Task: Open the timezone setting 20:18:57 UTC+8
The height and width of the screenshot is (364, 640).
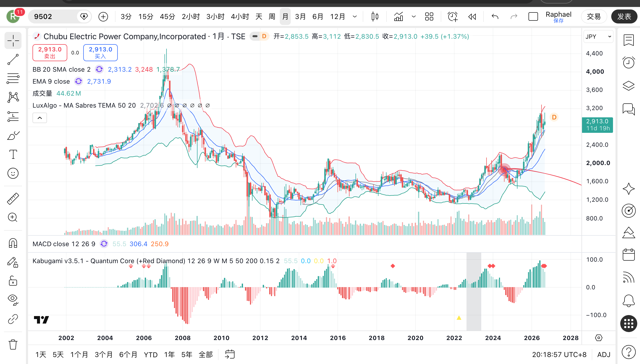Action: pyautogui.click(x=559, y=355)
